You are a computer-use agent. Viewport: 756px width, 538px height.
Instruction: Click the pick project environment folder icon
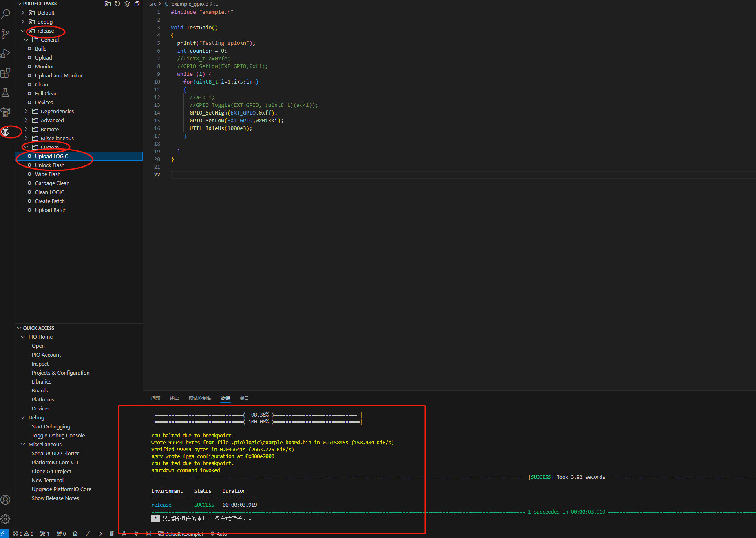pyautogui.click(x=108, y=4)
